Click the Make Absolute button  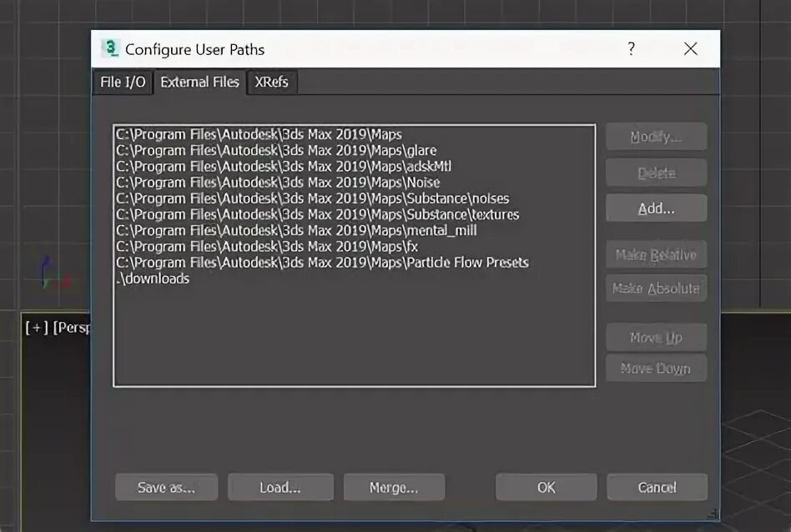[656, 288]
